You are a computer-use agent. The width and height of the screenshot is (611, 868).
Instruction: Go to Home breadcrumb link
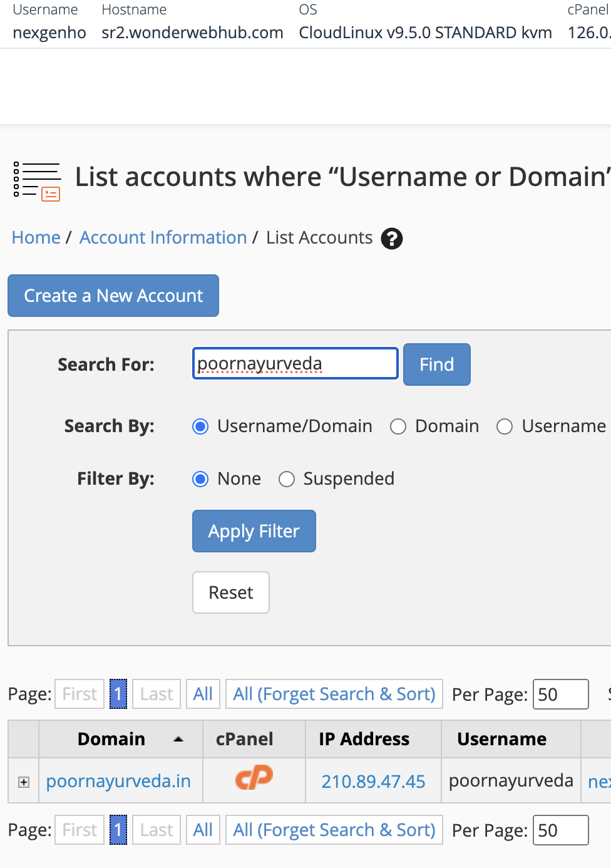coord(36,238)
